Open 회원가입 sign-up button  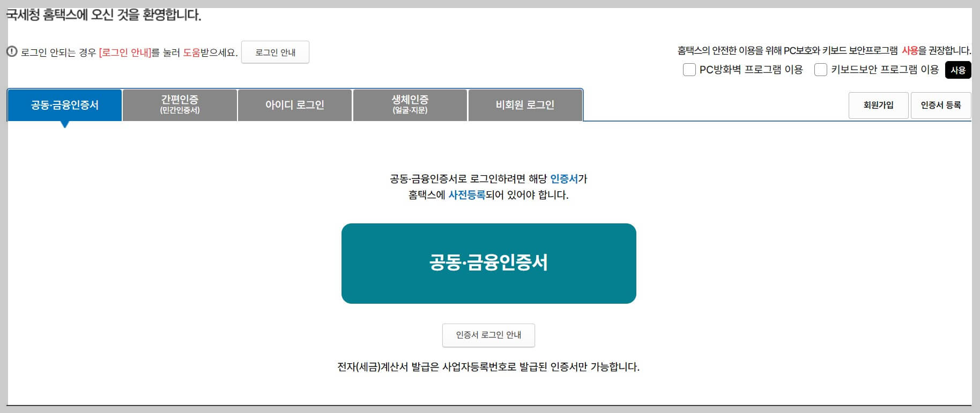tap(879, 106)
